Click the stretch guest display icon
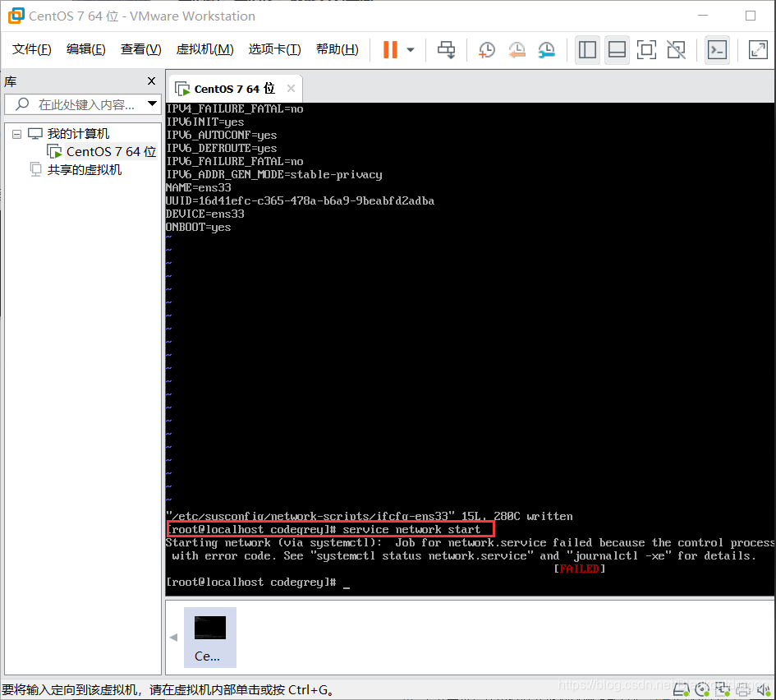The height and width of the screenshot is (700, 776). coord(758,49)
